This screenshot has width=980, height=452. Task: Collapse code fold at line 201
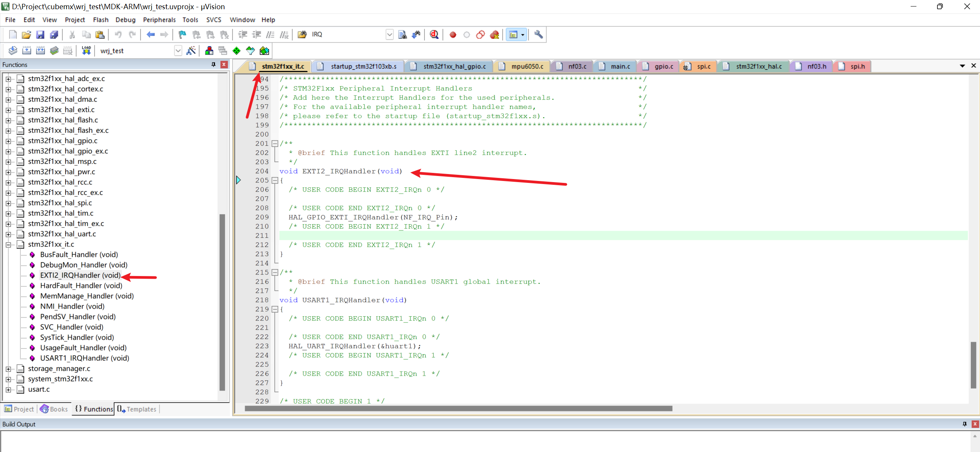click(x=275, y=143)
